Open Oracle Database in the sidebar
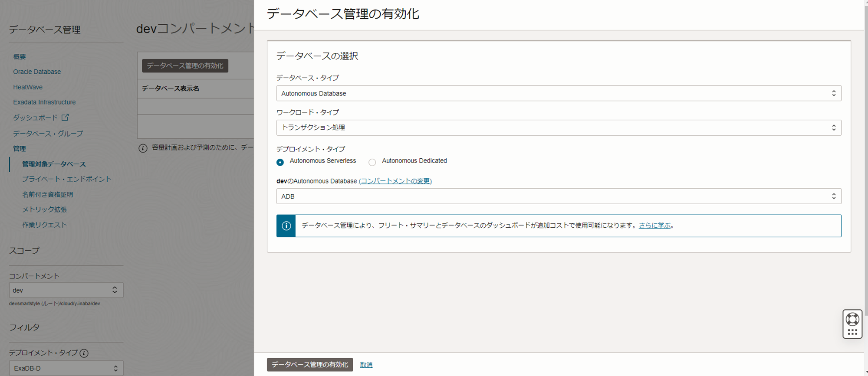 coord(37,72)
